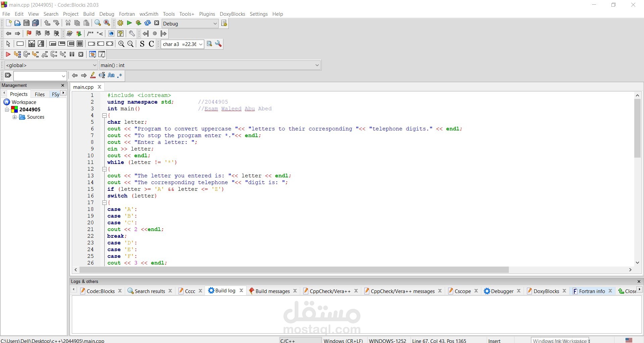Expand the Sources folder node
The height and width of the screenshot is (343, 644).
coord(15,117)
